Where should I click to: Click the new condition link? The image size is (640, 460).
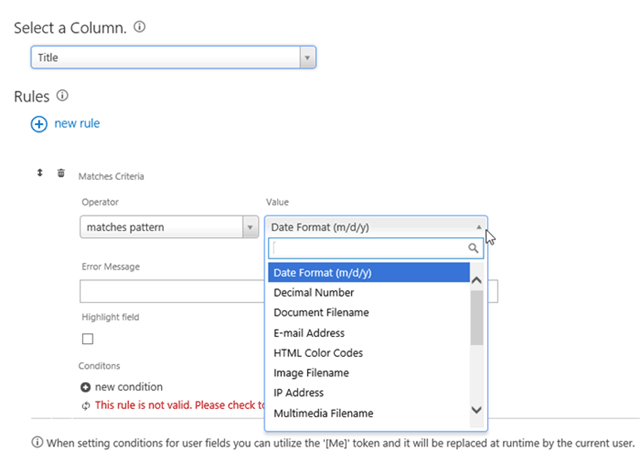point(129,387)
